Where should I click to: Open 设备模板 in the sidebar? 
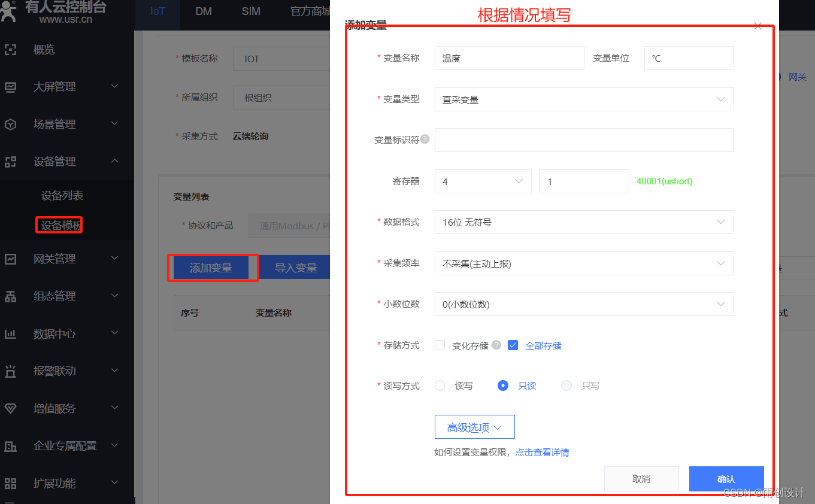[60, 225]
